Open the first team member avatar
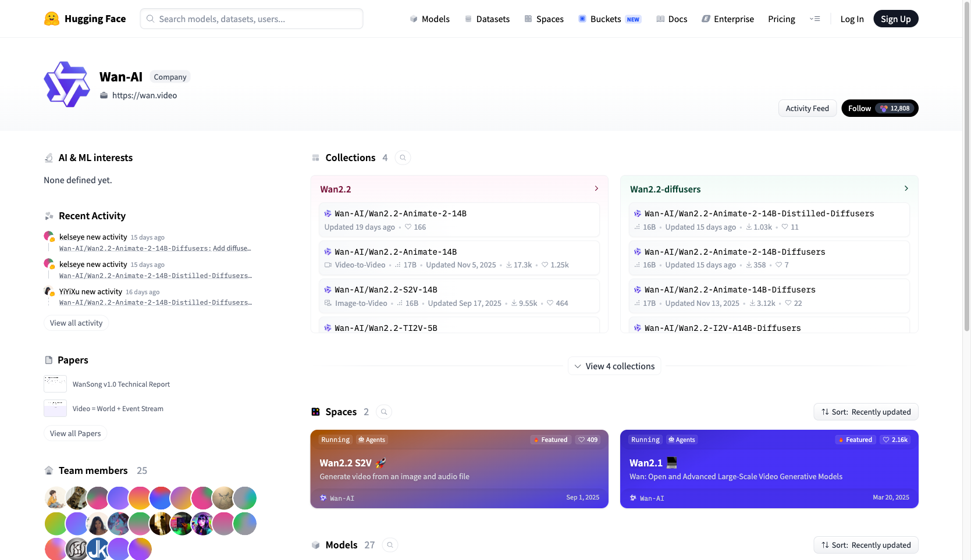 pyautogui.click(x=55, y=498)
